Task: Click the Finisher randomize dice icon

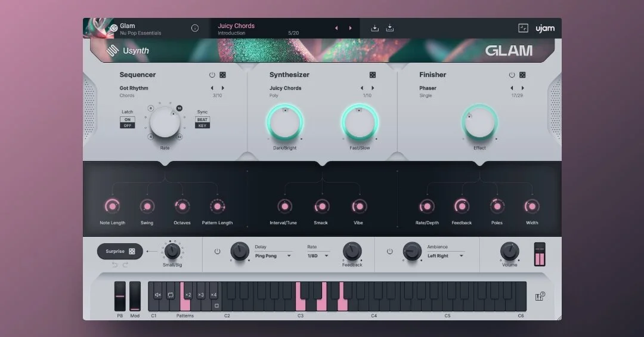Action: click(x=522, y=75)
